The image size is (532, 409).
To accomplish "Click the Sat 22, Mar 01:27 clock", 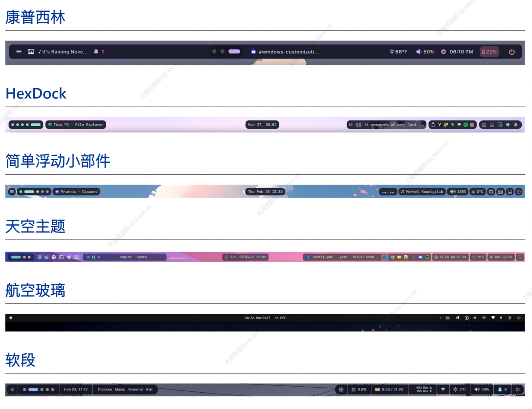I will [257, 318].
